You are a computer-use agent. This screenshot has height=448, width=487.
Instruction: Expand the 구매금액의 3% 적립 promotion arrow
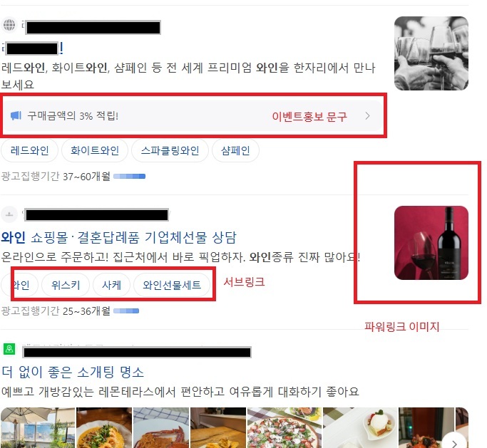(x=368, y=116)
